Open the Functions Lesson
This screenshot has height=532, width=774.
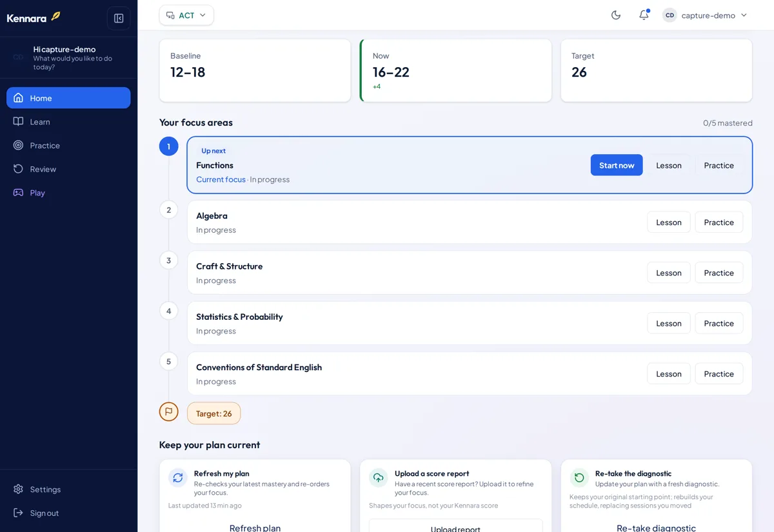[x=669, y=165]
